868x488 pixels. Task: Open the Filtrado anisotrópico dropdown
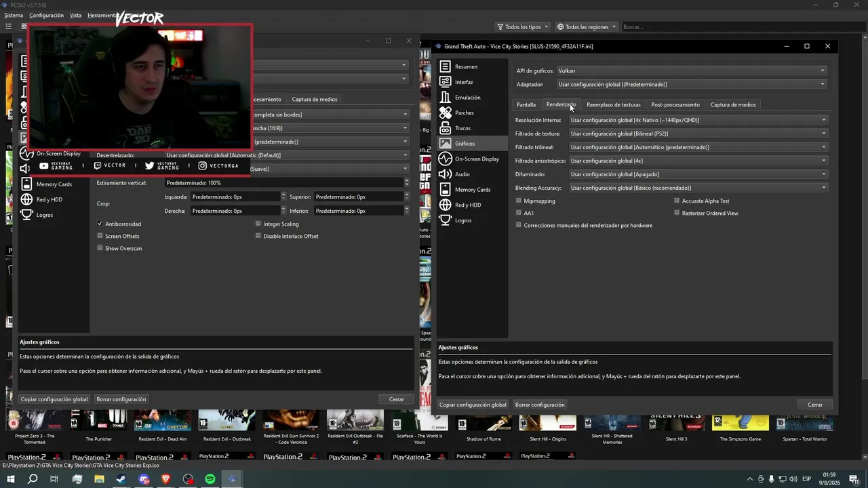point(698,161)
